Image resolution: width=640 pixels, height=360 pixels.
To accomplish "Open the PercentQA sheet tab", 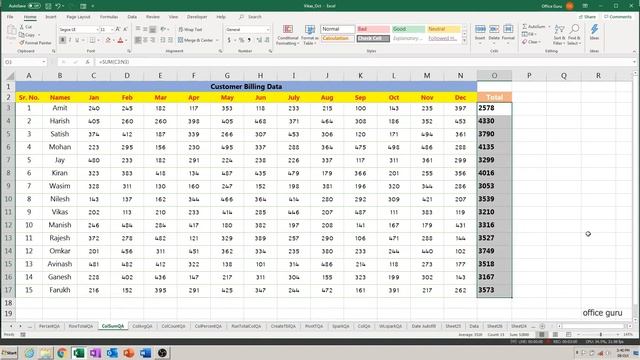I will click(x=49, y=326).
